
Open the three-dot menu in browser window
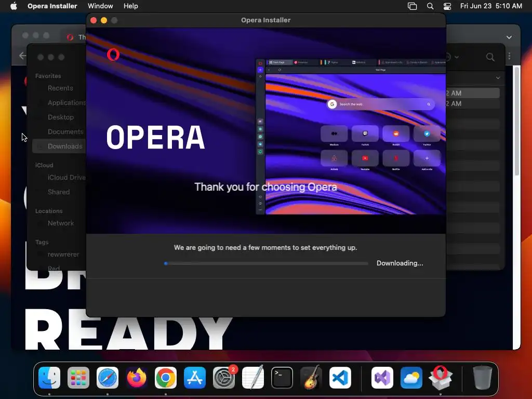coord(509,56)
